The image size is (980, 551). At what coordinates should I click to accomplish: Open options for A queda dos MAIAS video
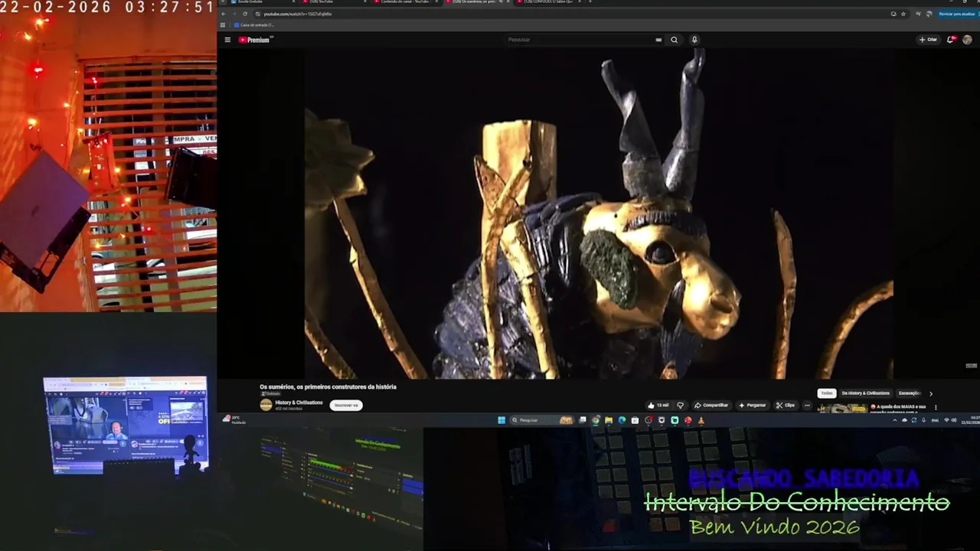tap(935, 408)
